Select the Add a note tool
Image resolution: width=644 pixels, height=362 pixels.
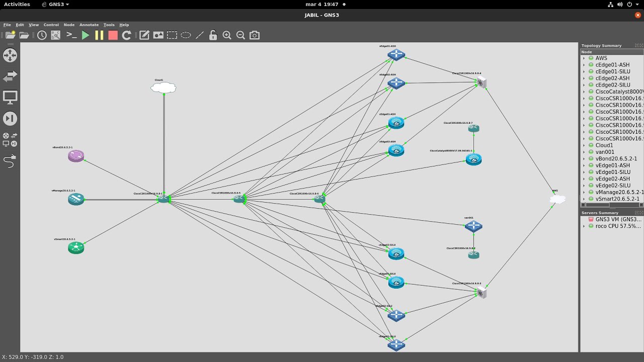(x=144, y=35)
